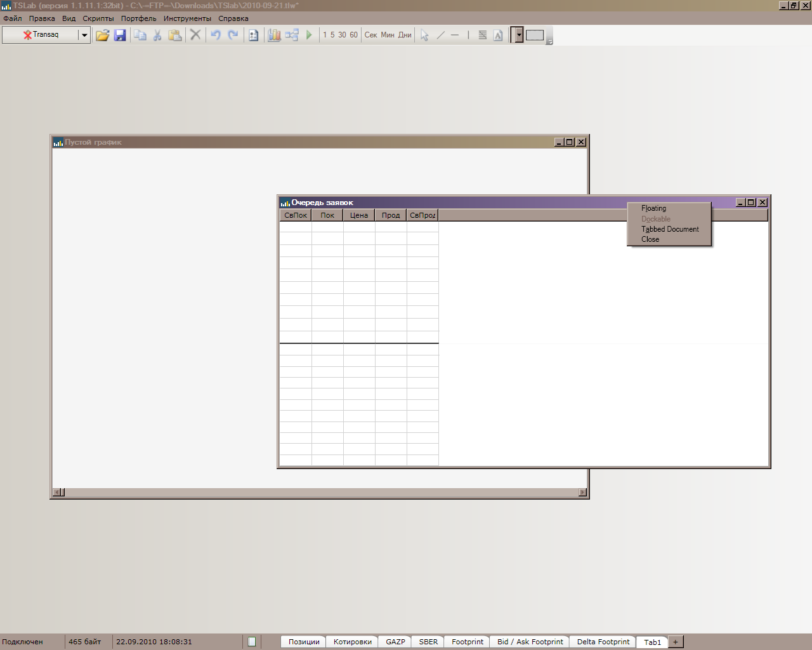Viewport: 812px width, 650px height.
Task: Switch timeframe units to Дни
Action: (405, 35)
